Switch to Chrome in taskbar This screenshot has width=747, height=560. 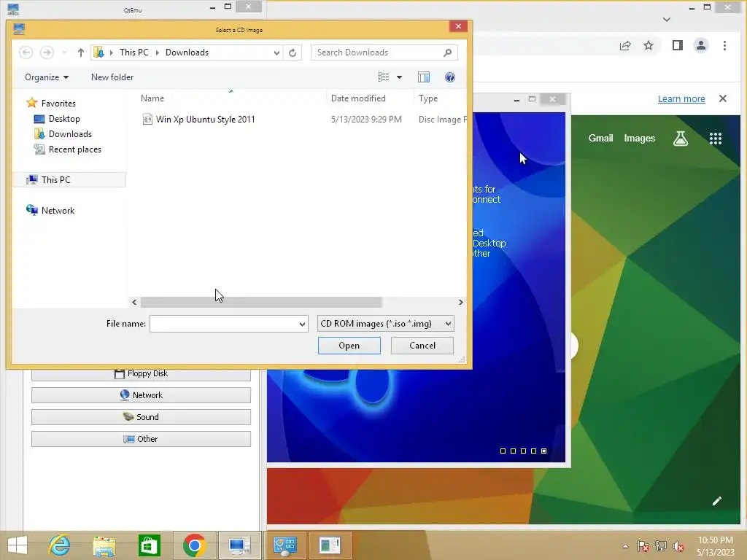pyautogui.click(x=194, y=545)
